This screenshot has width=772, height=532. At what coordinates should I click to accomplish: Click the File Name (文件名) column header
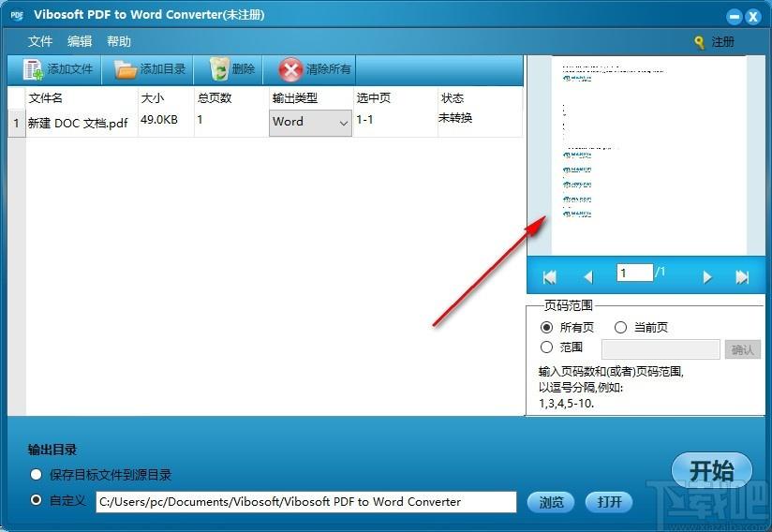(82, 98)
